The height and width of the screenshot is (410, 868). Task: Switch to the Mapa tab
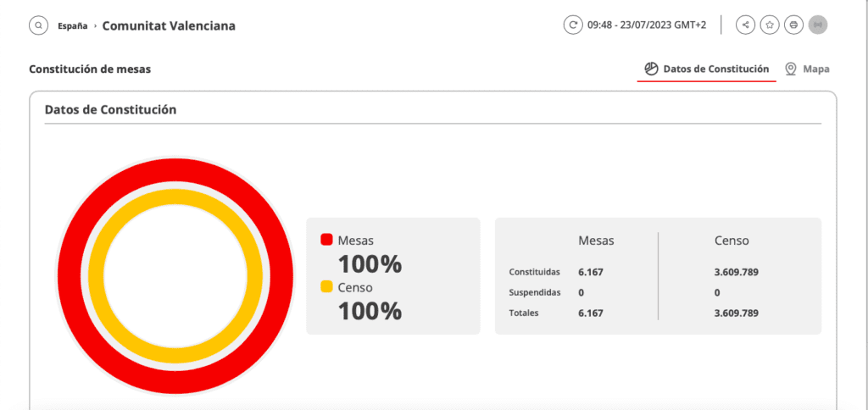click(815, 69)
